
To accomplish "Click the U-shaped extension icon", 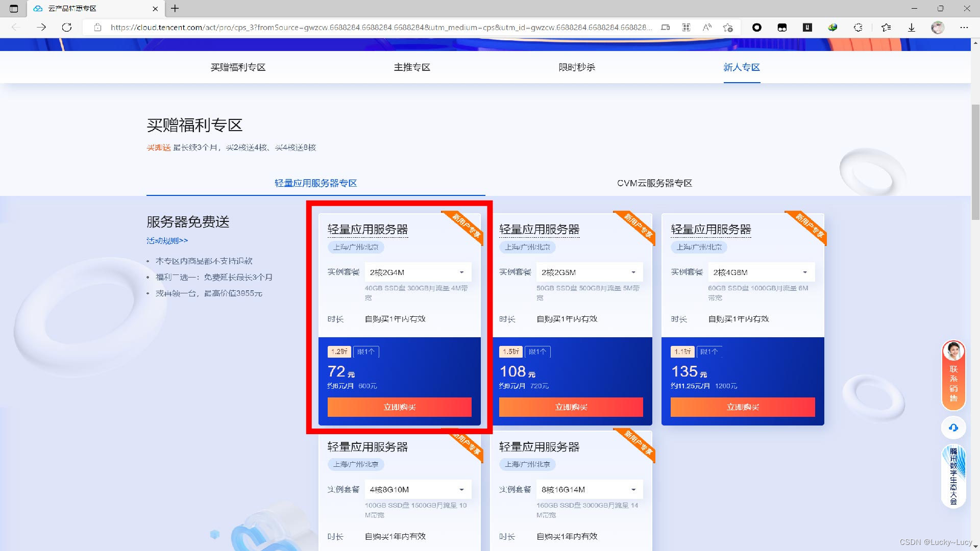I will click(807, 28).
